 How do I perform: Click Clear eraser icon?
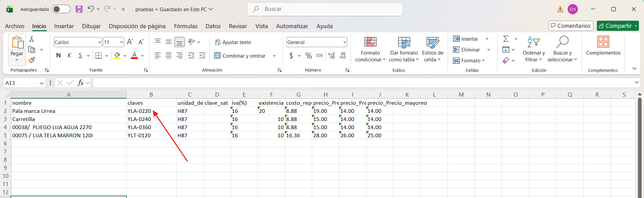pos(506,60)
